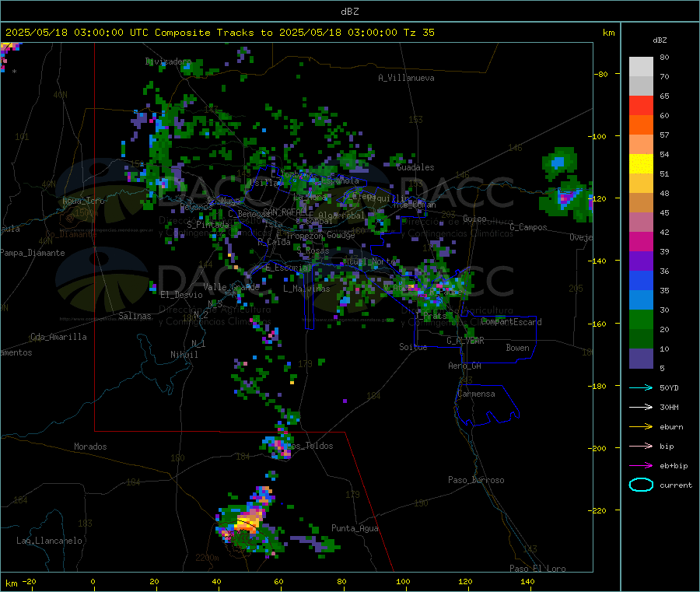Click the 'Bowen' map label
This screenshot has width=700, height=592.
(517, 348)
